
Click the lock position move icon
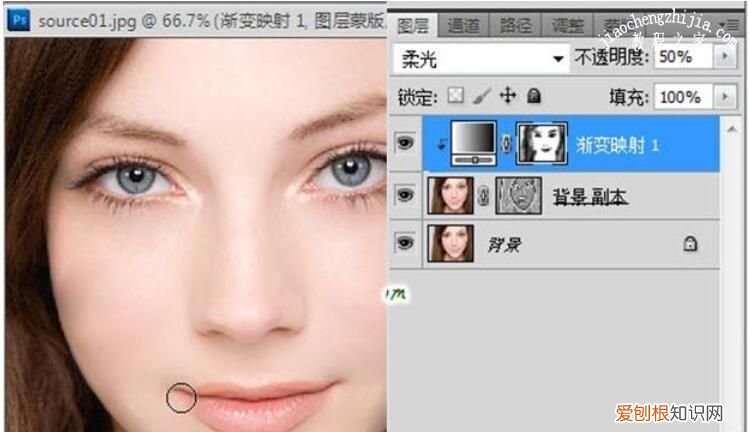507,96
